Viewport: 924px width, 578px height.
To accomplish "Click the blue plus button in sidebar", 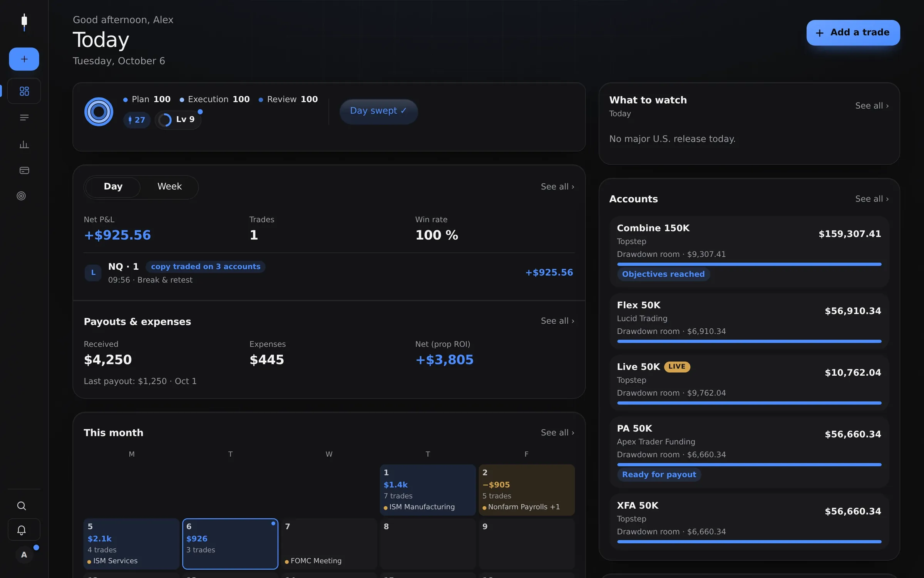I will coord(24,59).
